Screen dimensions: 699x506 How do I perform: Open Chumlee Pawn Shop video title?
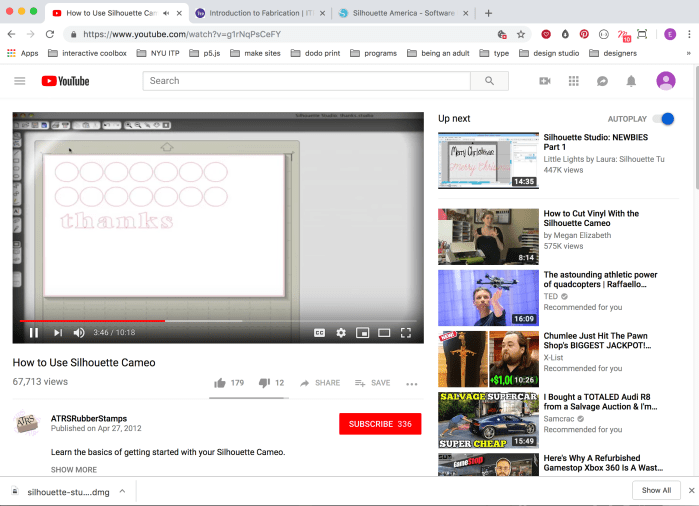tap(597, 341)
